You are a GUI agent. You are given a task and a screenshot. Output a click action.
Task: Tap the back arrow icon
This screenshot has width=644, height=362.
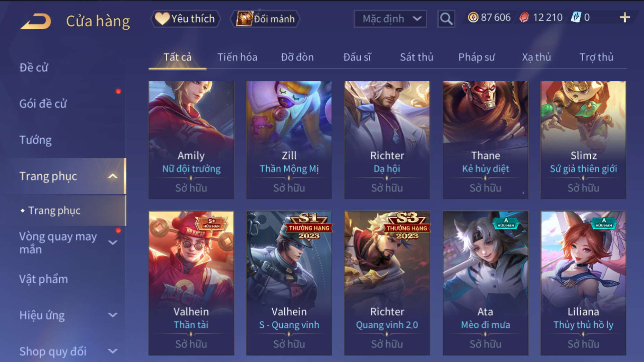tap(36, 21)
